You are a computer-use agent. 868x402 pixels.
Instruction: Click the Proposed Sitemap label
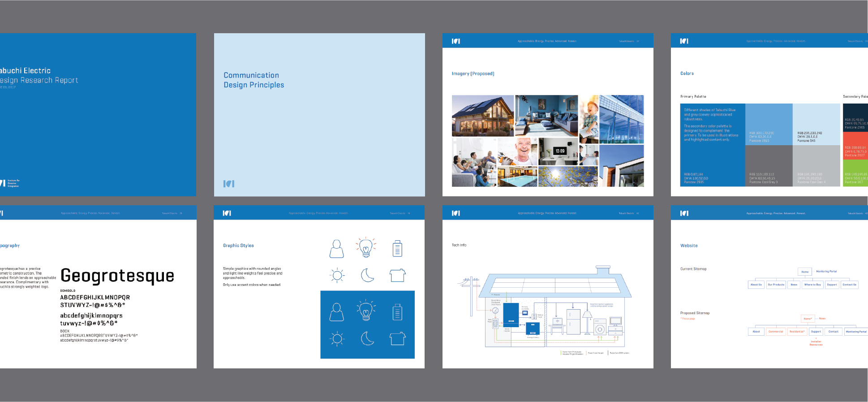pyautogui.click(x=695, y=313)
